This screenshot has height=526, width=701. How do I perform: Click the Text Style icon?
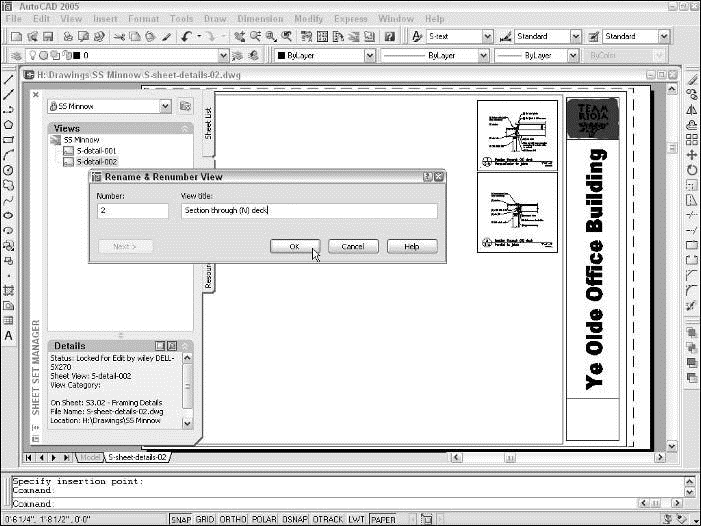[417, 37]
